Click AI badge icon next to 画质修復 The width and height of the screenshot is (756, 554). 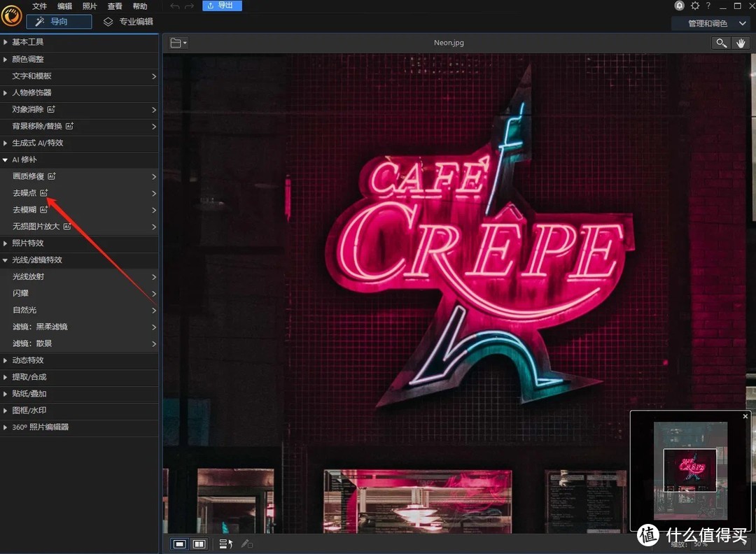click(x=52, y=176)
